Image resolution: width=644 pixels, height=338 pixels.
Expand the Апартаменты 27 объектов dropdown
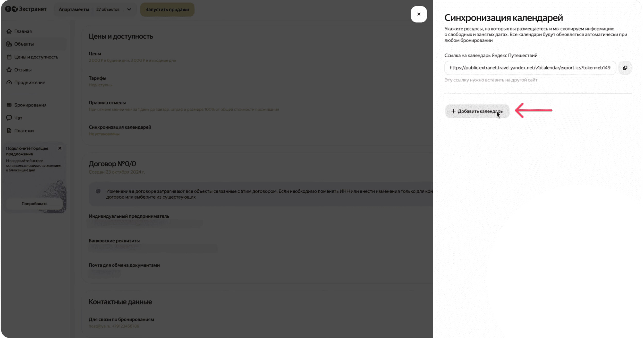(95, 10)
